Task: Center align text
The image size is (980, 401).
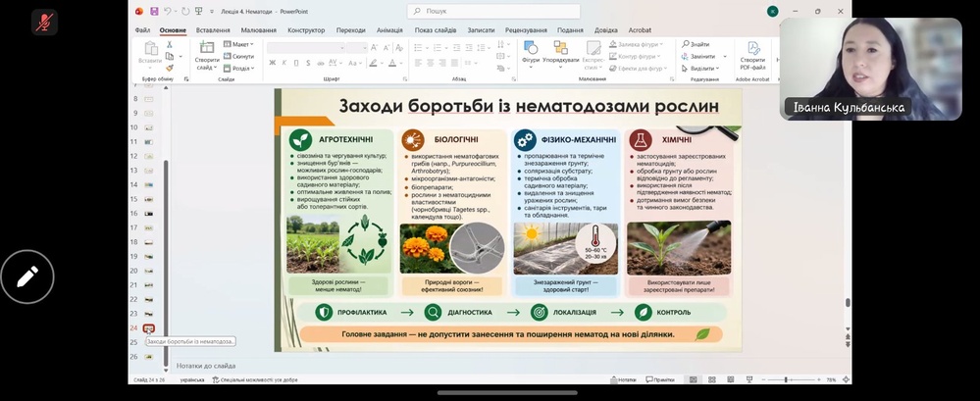Action: (430, 63)
